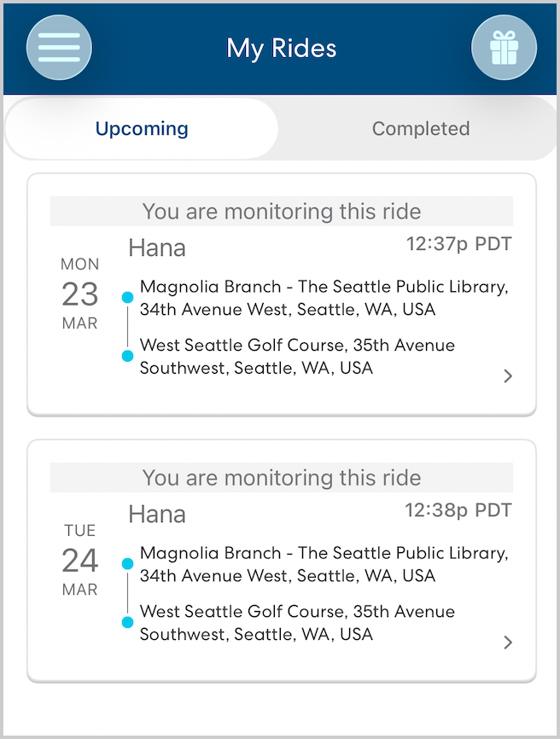Open the chevron on the March 24 ride

point(507,643)
